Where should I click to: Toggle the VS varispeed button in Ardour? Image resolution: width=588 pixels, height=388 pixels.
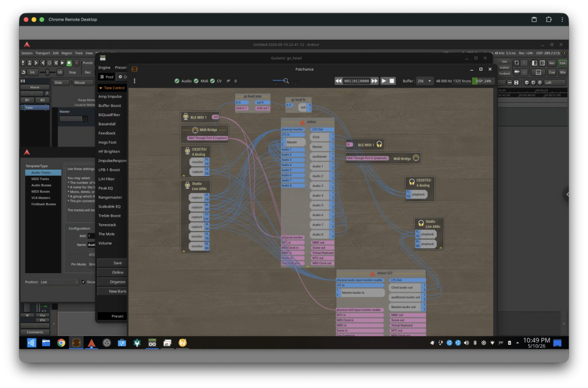coord(60,72)
